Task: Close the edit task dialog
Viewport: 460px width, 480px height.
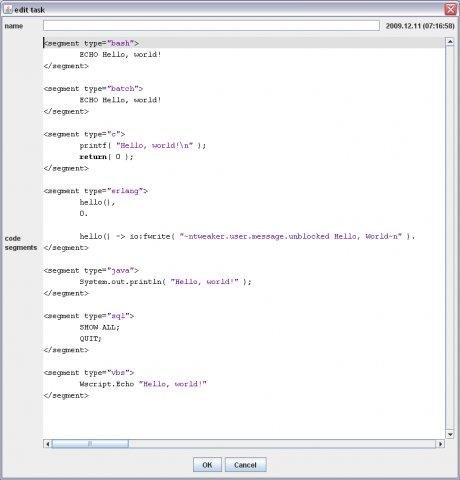Action: pyautogui.click(x=450, y=9)
